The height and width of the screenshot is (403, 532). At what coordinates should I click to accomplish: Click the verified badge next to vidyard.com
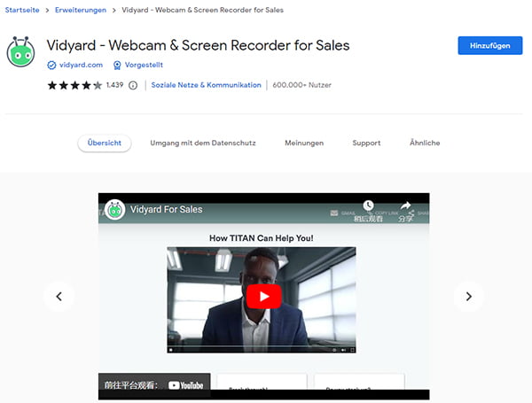[x=51, y=65]
